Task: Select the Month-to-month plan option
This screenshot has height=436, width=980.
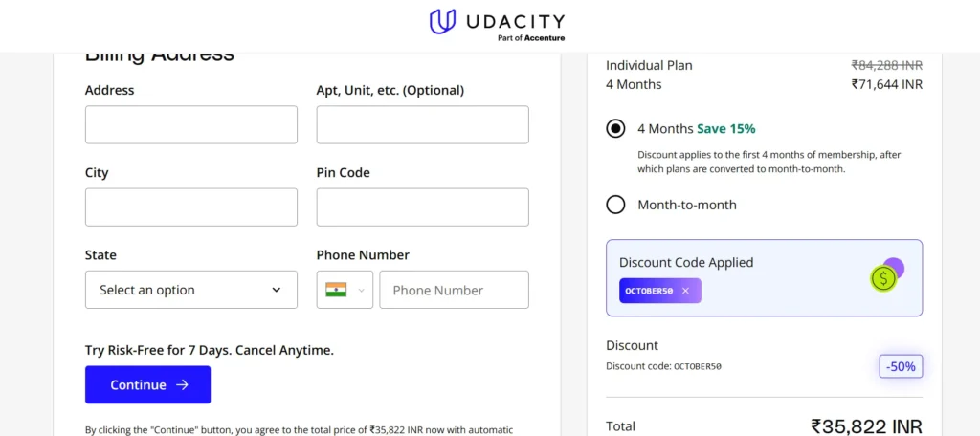Action: [x=616, y=205]
